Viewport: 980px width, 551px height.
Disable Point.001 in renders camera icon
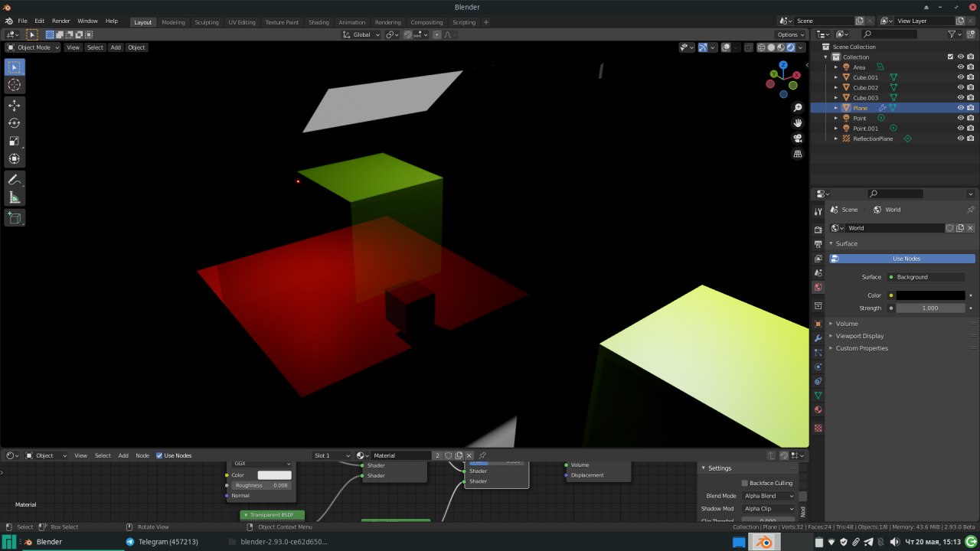point(971,129)
